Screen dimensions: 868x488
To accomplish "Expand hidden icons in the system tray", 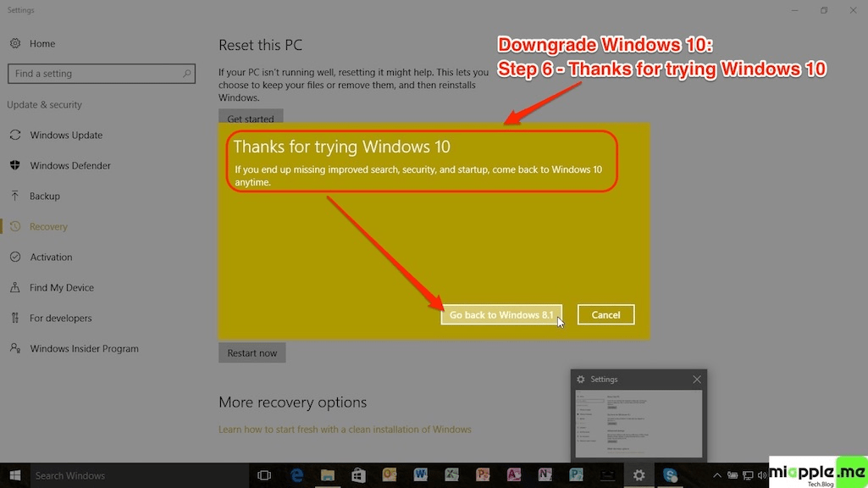I will tap(717, 475).
